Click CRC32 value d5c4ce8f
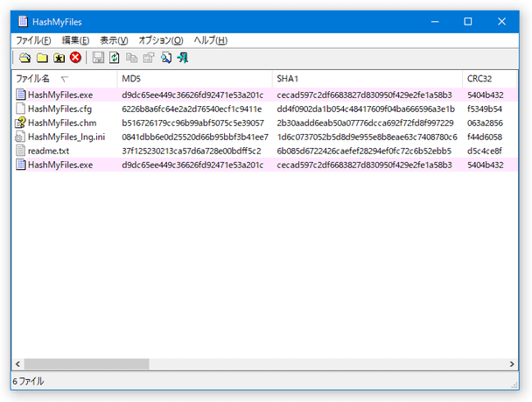The width and height of the screenshot is (532, 402). coord(485,151)
